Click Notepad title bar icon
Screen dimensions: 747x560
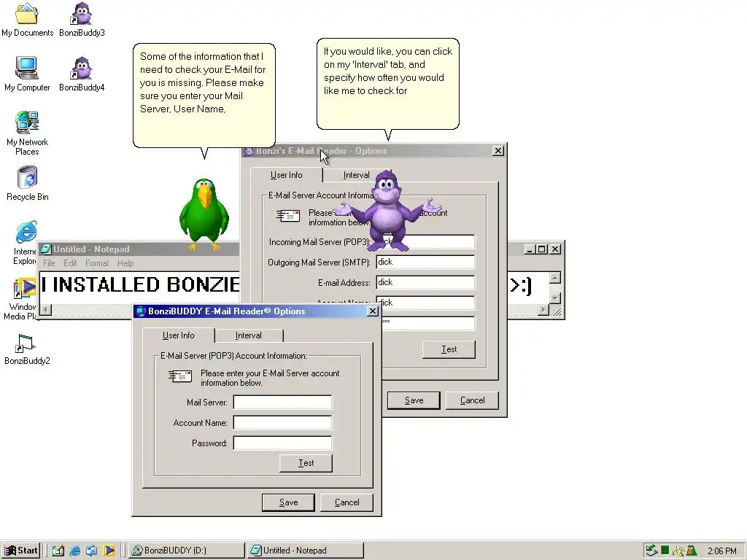[x=46, y=249]
